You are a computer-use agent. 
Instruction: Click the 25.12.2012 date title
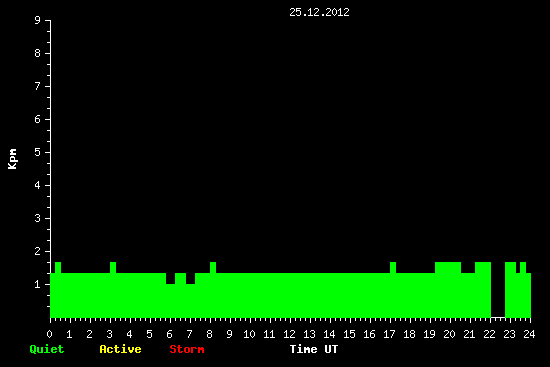319,13
